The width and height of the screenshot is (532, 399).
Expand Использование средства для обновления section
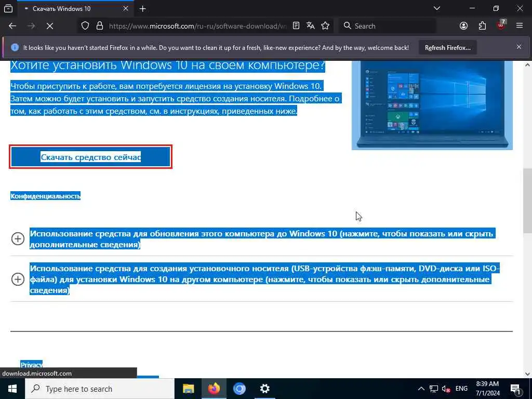point(262,239)
